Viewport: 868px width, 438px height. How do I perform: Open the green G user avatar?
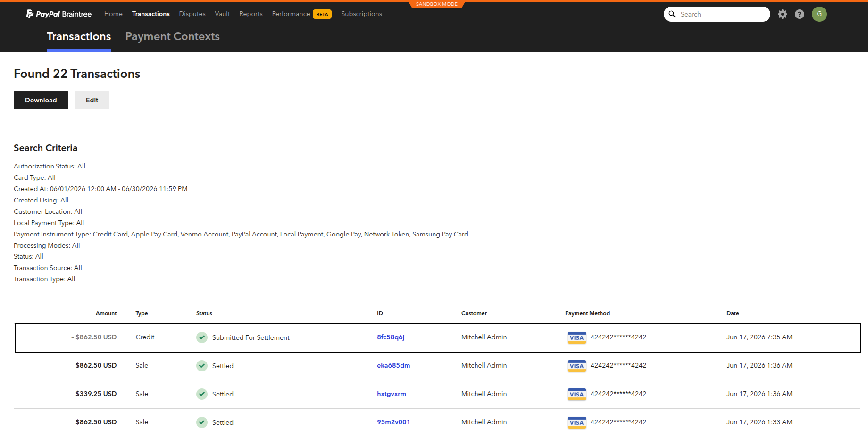pos(819,14)
